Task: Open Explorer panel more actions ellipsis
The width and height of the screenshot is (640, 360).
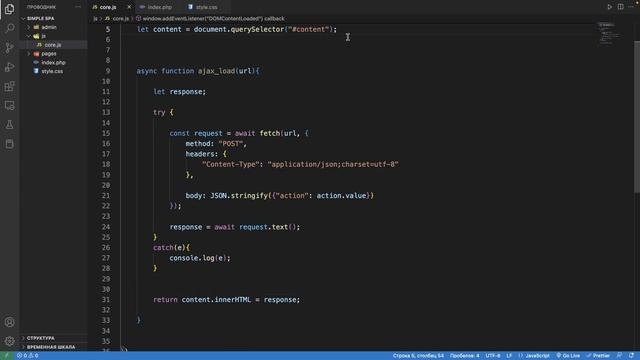Action: (x=78, y=7)
